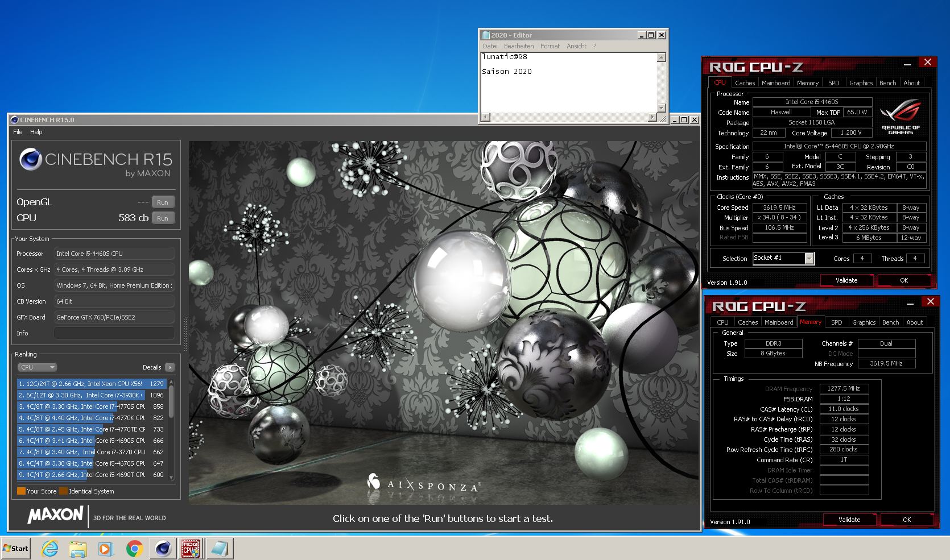Click OK in upper CPU-Z window
This screenshot has height=560, width=950.
coord(904,280)
